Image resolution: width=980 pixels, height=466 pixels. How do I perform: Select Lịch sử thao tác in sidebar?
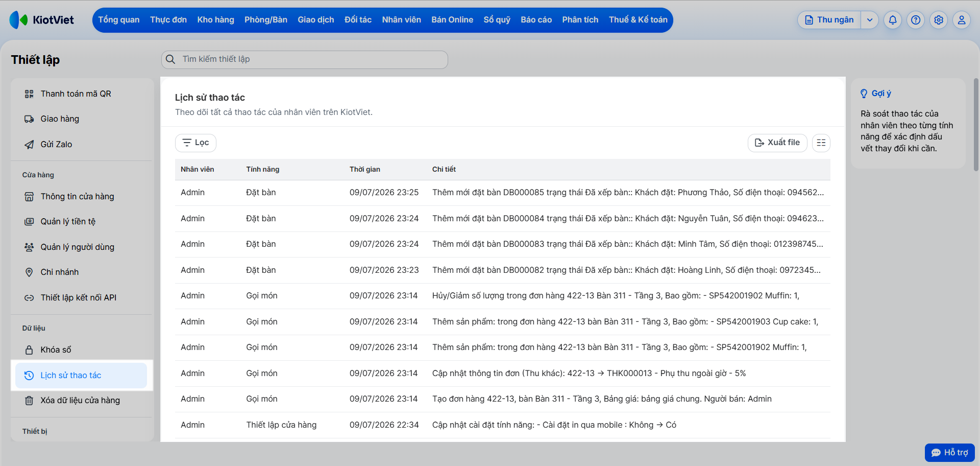82,376
